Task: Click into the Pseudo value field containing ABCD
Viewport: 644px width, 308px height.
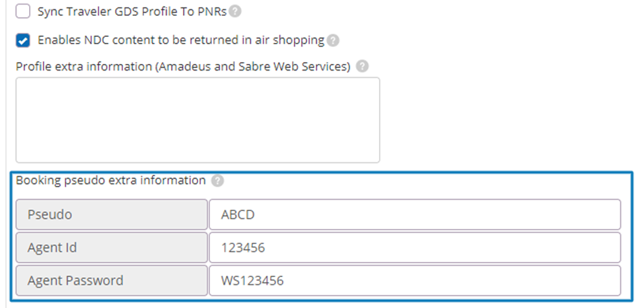Action: 415,214
